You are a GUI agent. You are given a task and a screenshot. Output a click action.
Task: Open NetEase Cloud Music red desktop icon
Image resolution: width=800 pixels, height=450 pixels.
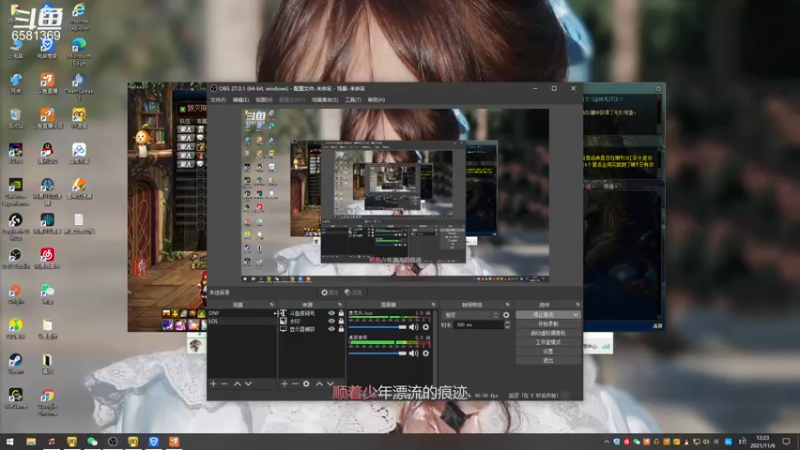click(x=47, y=258)
